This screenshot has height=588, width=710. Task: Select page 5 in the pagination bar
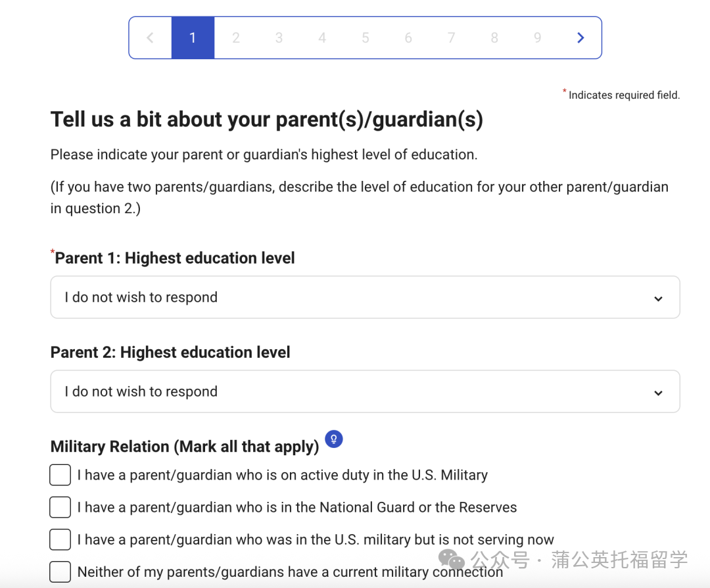(x=365, y=37)
